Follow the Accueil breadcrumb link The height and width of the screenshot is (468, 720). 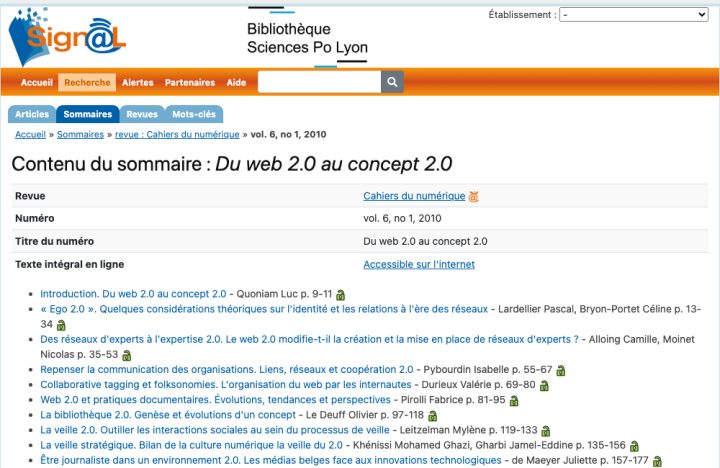tap(30, 135)
